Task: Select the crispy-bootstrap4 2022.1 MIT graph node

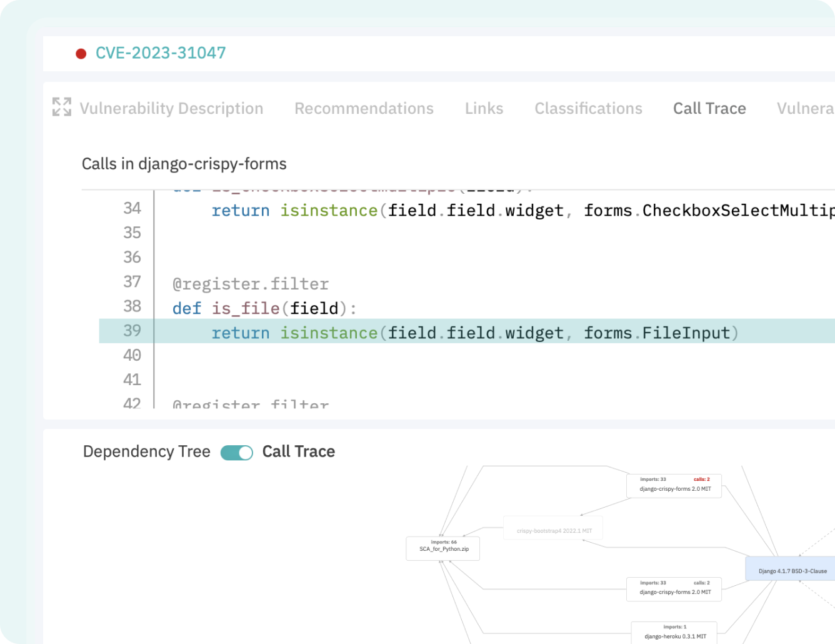Action: [553, 528]
